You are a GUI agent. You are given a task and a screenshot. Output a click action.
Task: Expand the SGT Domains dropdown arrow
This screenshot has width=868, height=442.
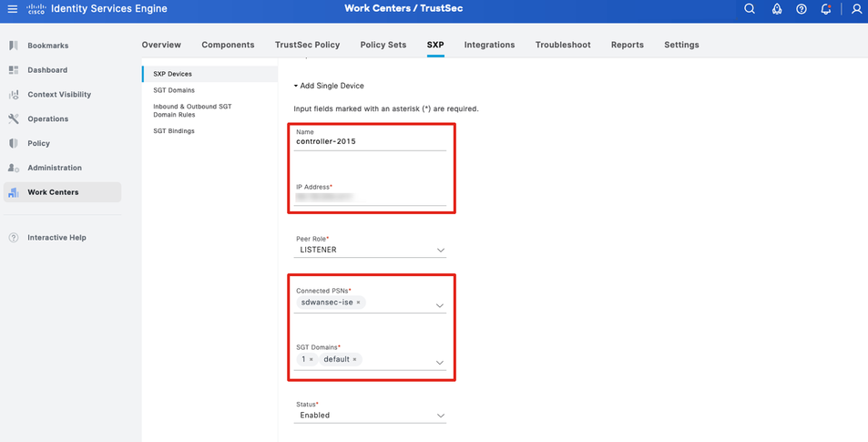[x=440, y=362]
